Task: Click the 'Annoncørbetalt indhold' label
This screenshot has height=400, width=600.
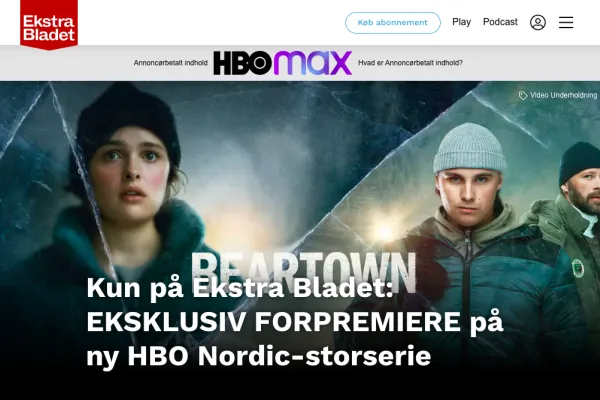Action: tap(171, 63)
